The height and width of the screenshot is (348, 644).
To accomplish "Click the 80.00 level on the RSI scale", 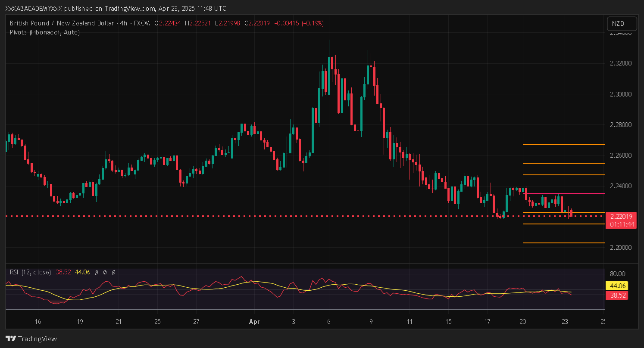I will (618, 273).
